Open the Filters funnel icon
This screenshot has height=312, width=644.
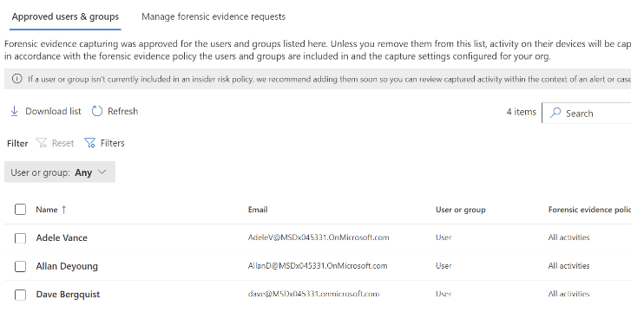tap(89, 143)
